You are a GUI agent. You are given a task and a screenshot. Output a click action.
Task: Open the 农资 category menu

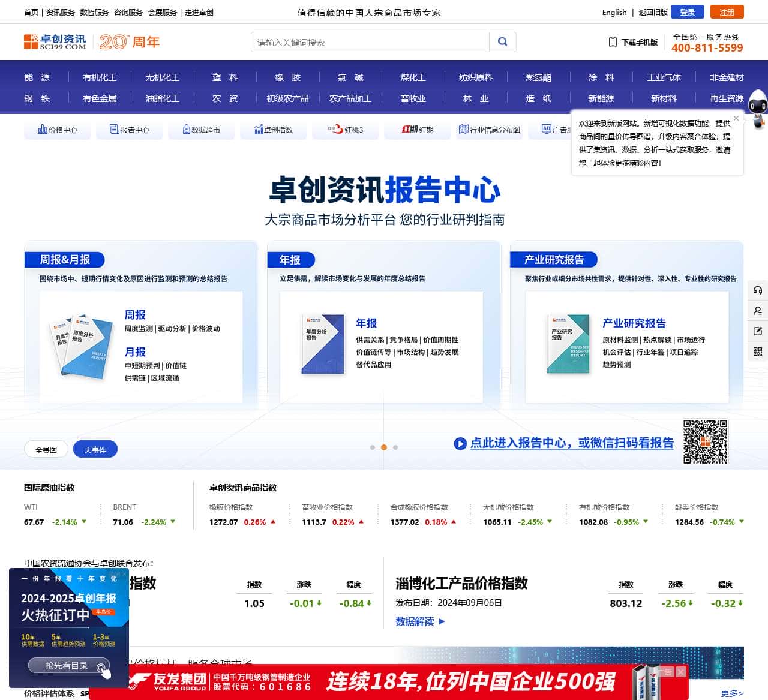tap(225, 98)
